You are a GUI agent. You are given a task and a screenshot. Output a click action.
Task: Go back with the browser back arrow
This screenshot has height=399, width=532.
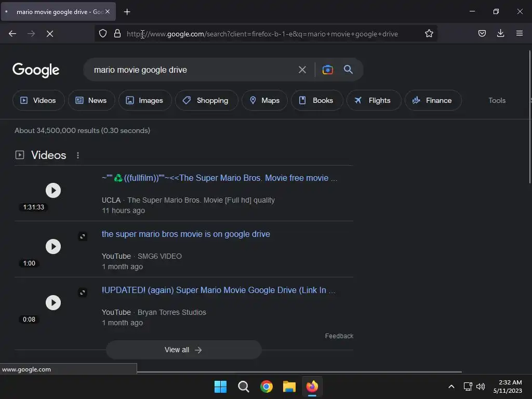click(x=12, y=34)
